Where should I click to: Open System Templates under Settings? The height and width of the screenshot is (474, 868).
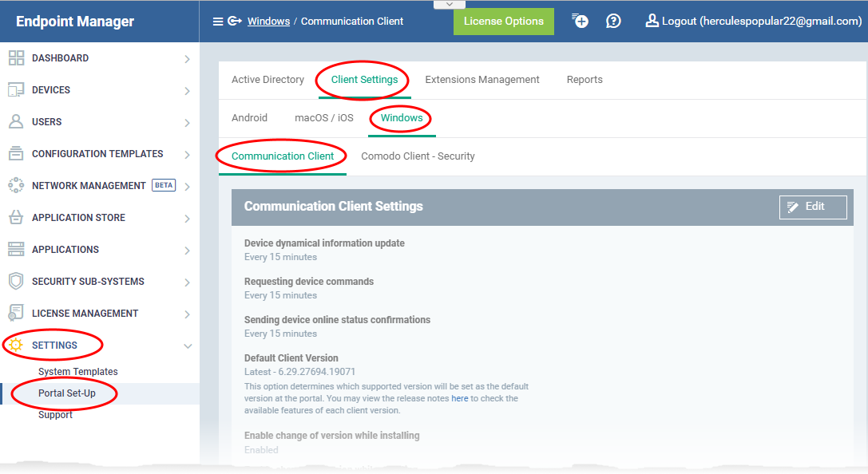tap(78, 372)
